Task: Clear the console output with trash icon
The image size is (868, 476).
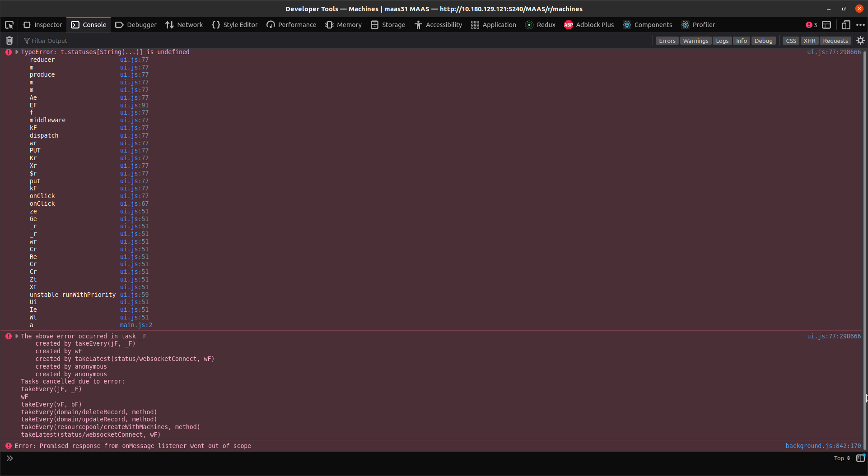Action: click(9, 40)
